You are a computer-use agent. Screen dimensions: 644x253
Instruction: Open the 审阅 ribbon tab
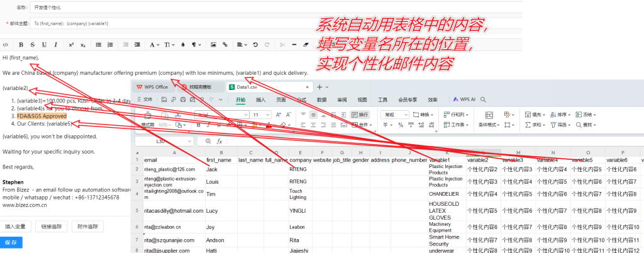pos(342,100)
